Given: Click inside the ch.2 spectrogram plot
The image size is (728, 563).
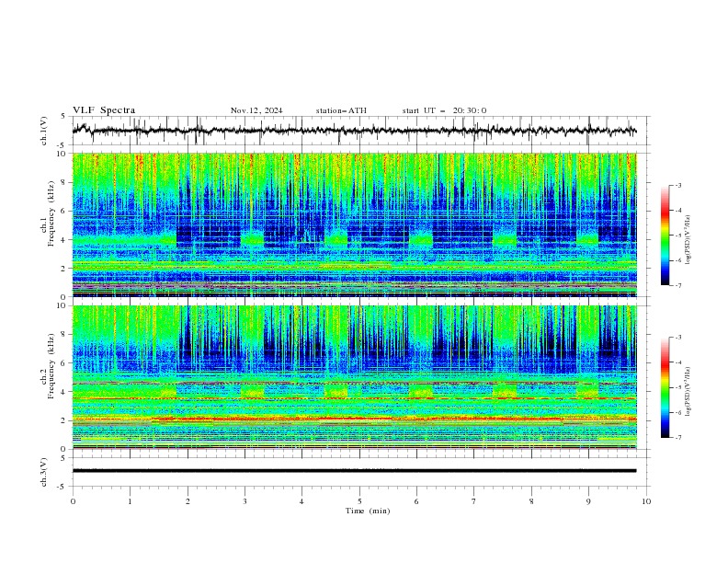Looking at the screenshot, I should tap(354, 377).
